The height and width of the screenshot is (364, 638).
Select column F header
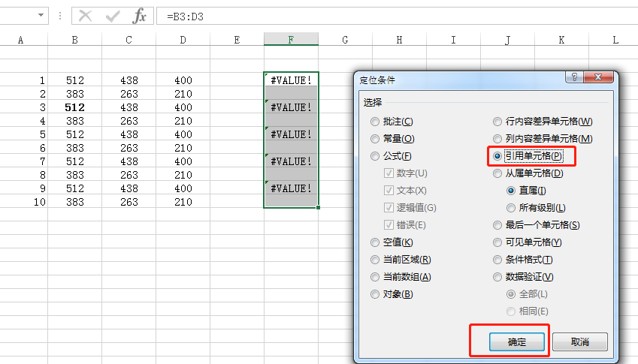291,40
